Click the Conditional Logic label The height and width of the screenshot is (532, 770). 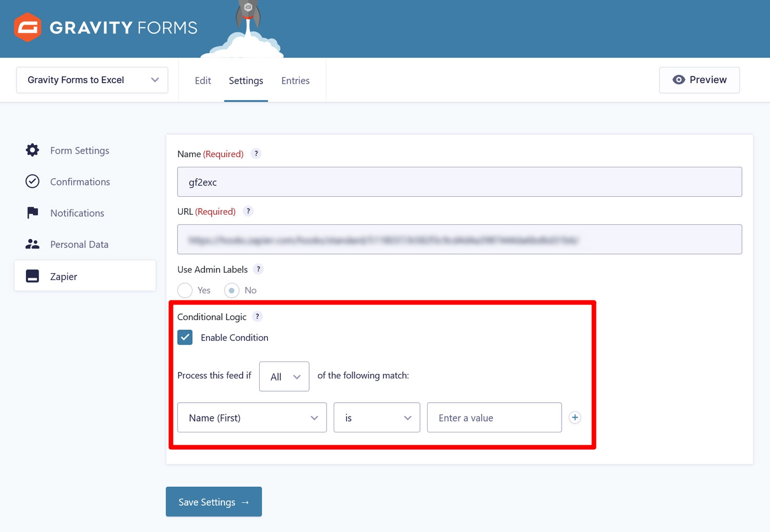click(x=211, y=317)
